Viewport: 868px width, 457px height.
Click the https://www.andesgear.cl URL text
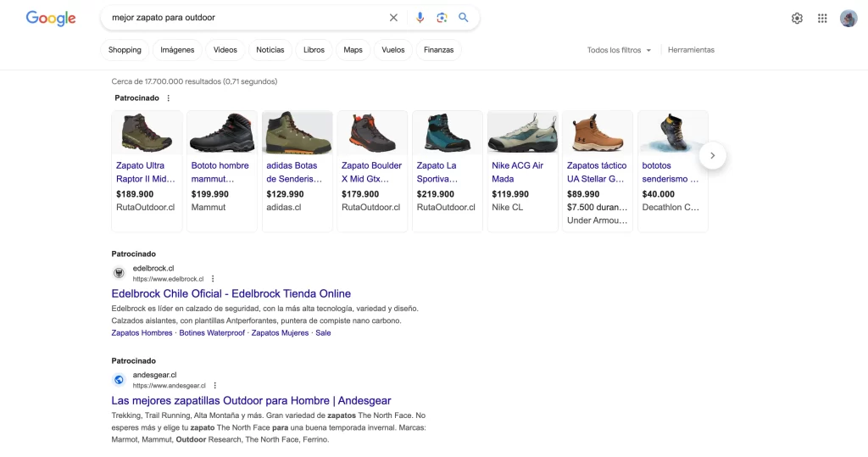coord(170,386)
